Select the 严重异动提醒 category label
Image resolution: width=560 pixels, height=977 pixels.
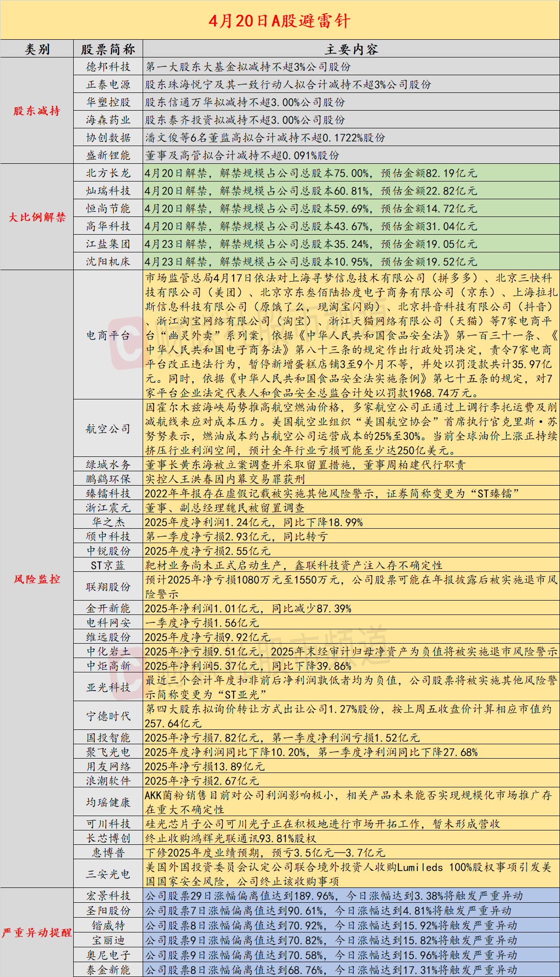[x=37, y=933]
